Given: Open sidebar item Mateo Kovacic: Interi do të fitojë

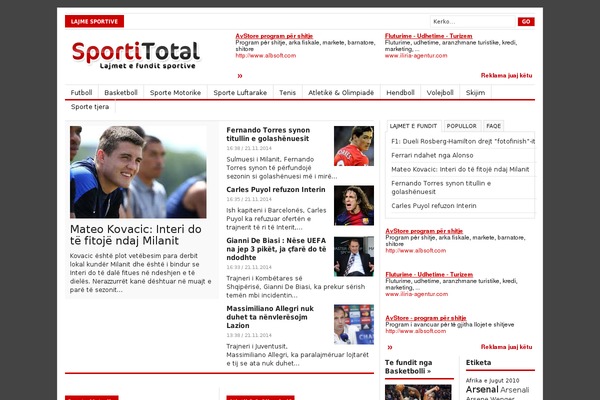Looking at the screenshot, I should pyautogui.click(x=460, y=169).
